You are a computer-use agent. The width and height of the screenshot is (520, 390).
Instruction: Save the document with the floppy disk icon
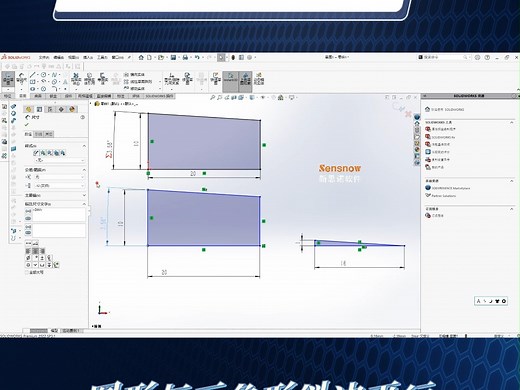[x=173, y=57]
